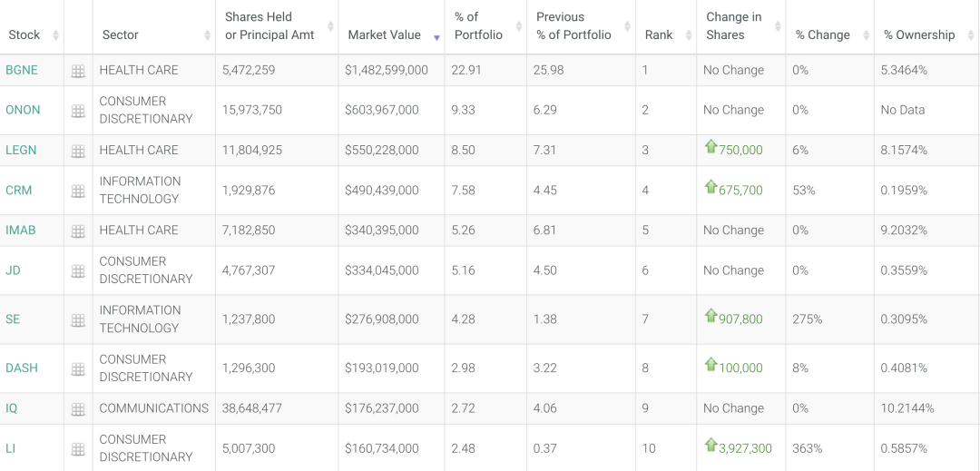This screenshot has height=471, width=980.
Task: Open the BGNE stock link
Action: pyautogui.click(x=22, y=70)
